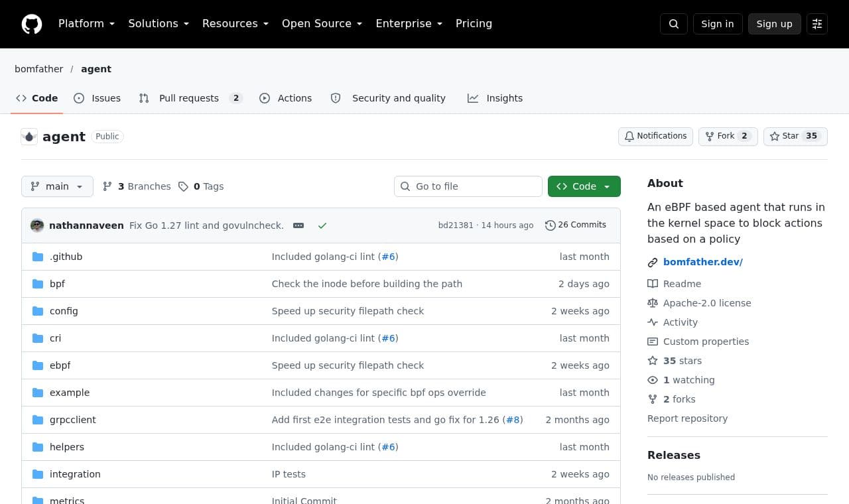
Task: Focus the Go to file field
Action: click(x=468, y=186)
